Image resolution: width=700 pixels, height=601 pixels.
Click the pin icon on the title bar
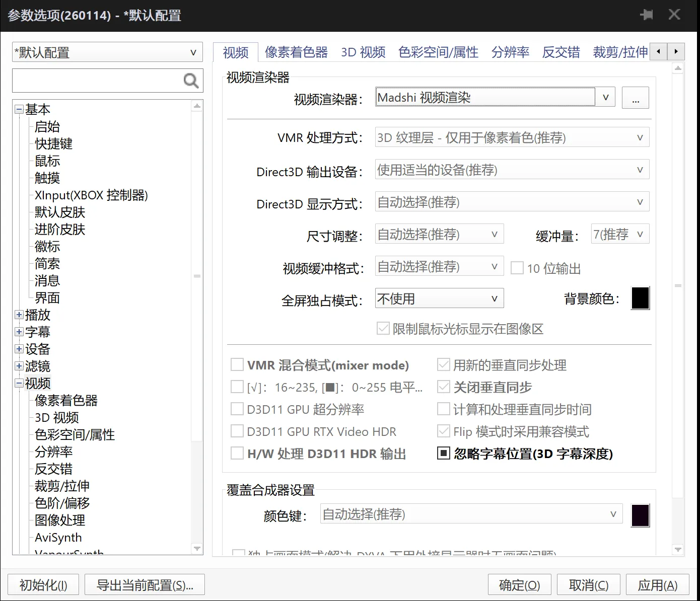click(646, 14)
